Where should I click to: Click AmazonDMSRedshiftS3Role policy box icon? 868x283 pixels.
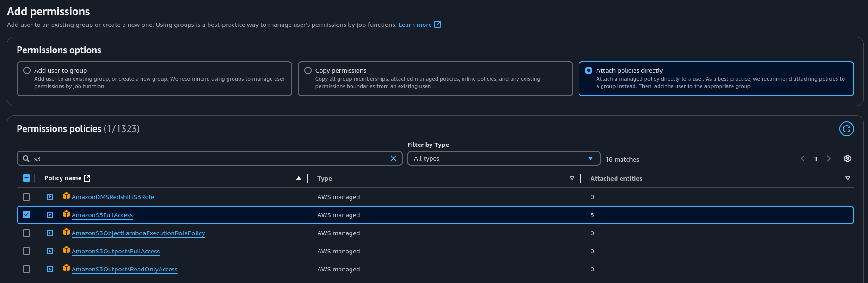click(x=66, y=196)
